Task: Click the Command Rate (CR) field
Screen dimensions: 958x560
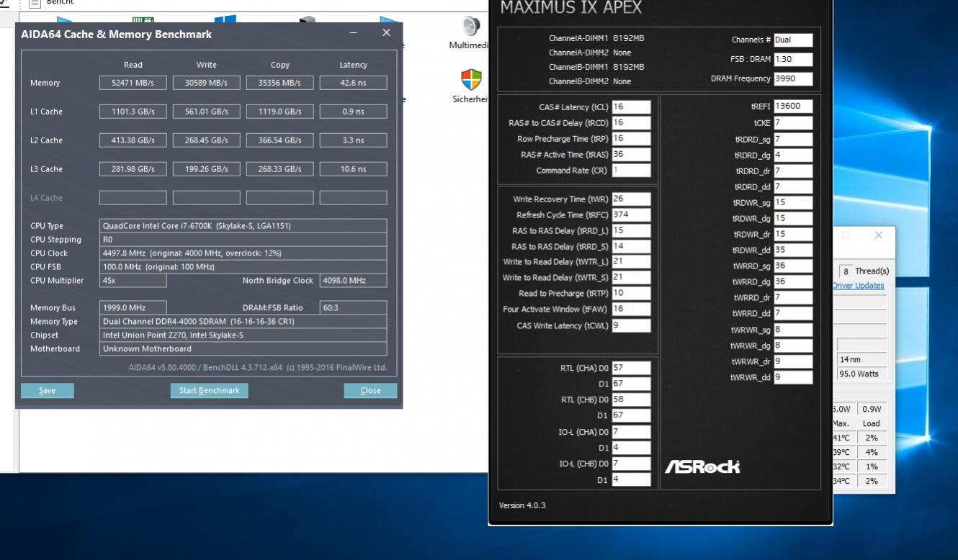Action: 631,171
